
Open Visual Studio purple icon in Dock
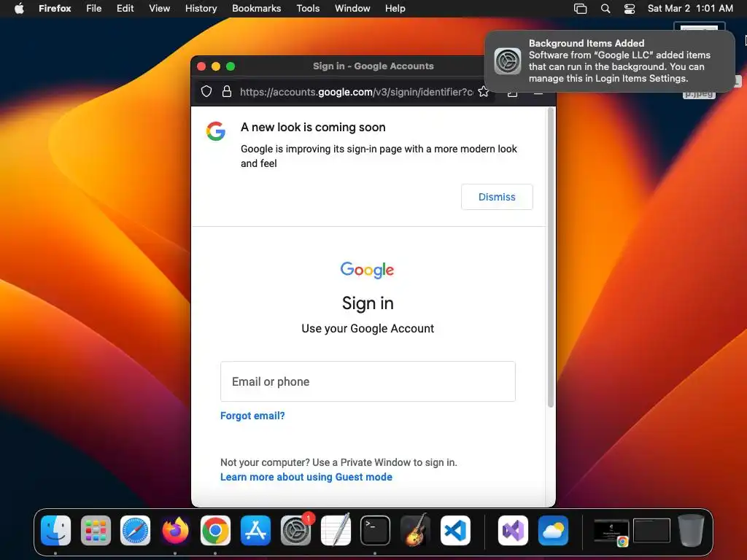pyautogui.click(x=513, y=530)
